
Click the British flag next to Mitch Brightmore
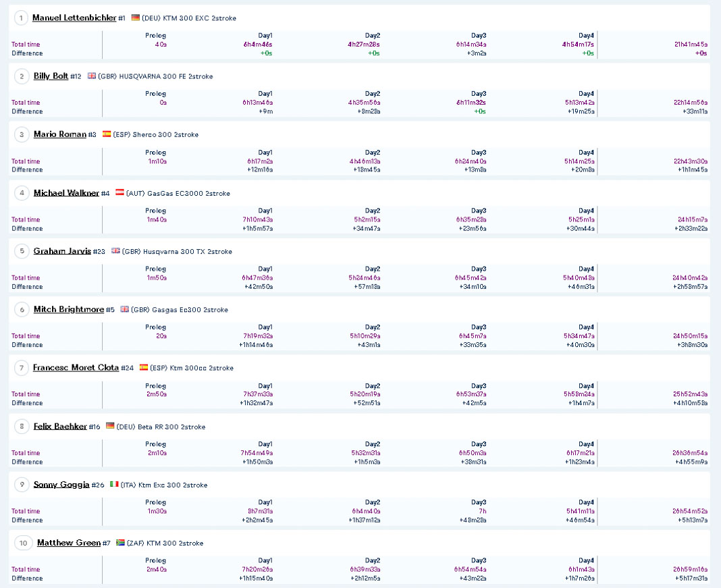[125, 309]
